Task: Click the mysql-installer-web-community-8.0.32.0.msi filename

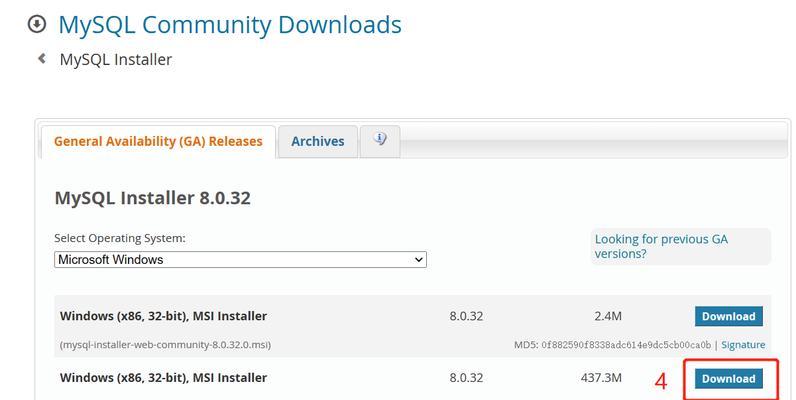Action: 165,345
